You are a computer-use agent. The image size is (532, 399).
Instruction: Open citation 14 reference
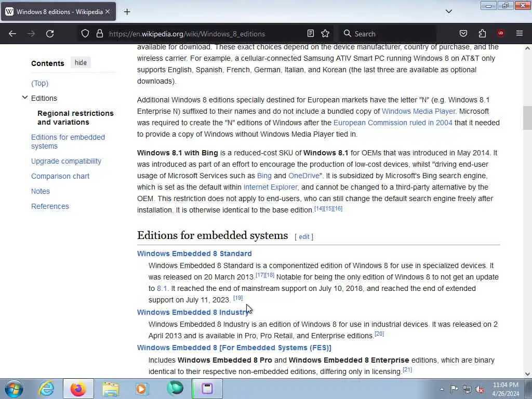pos(319,209)
